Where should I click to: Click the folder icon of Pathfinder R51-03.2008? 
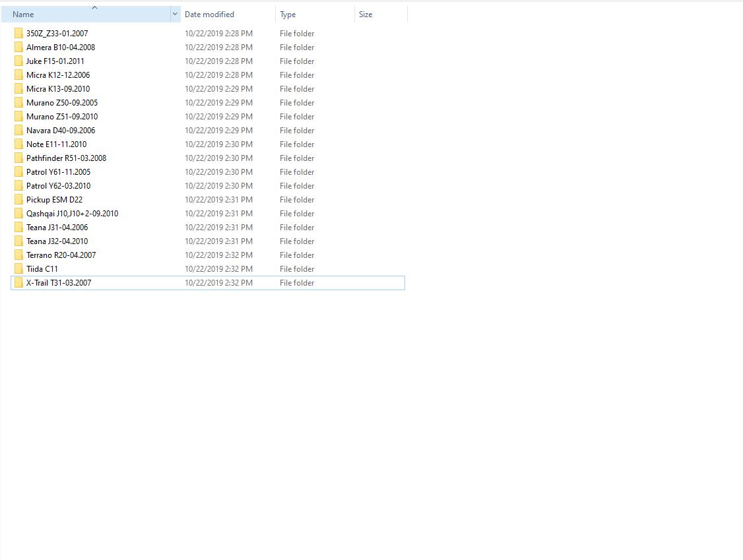pyautogui.click(x=18, y=158)
